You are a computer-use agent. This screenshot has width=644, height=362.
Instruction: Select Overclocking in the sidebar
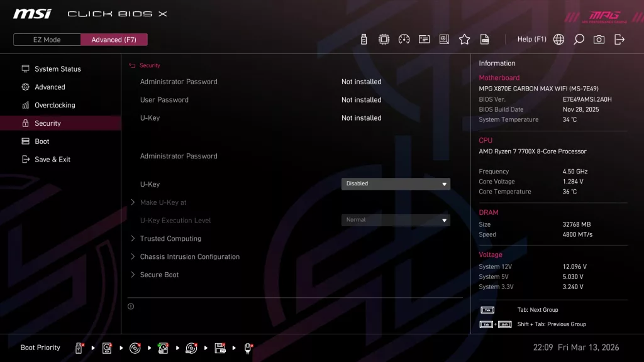(57, 105)
